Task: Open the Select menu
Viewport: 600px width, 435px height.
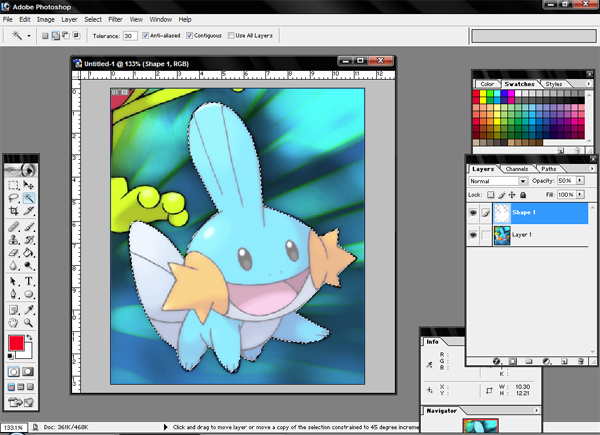Action: pyautogui.click(x=93, y=20)
